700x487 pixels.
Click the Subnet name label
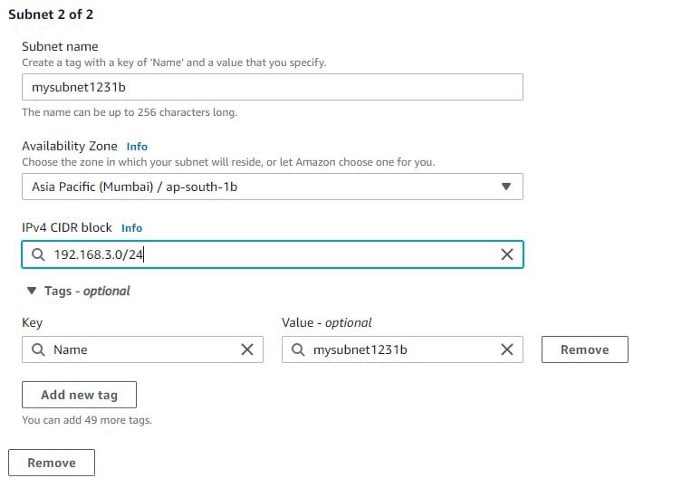60,46
